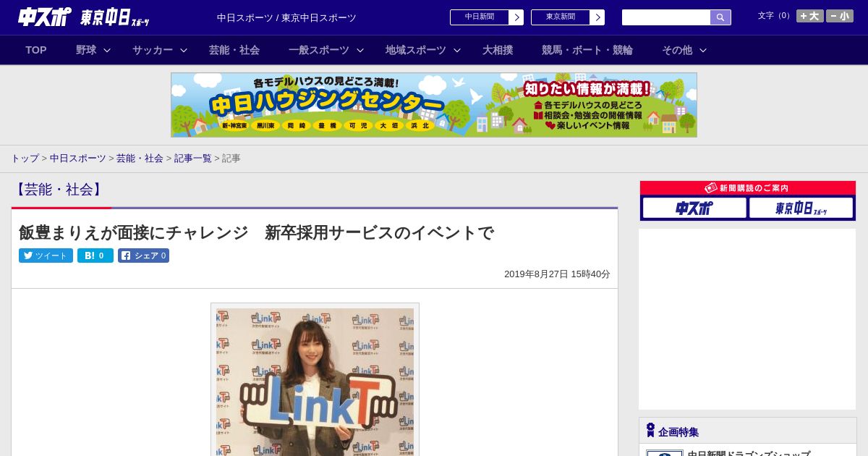The height and width of the screenshot is (456, 868).
Task: Click the 東京中日スポーツ subscription banner button
Action: click(x=801, y=208)
